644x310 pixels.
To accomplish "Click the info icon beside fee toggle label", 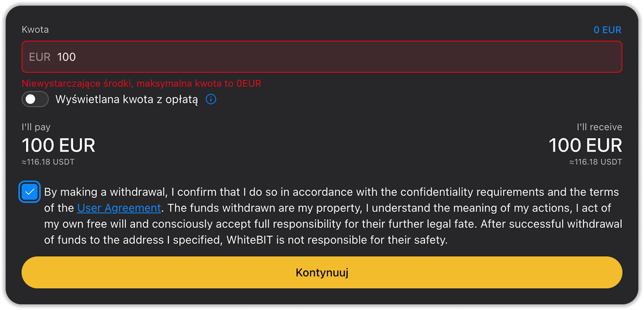I will click(211, 99).
